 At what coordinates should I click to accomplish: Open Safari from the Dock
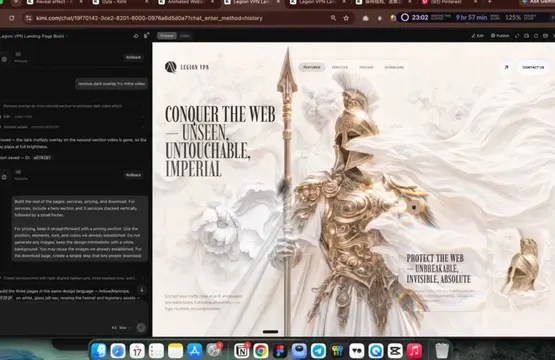[x=118, y=351]
